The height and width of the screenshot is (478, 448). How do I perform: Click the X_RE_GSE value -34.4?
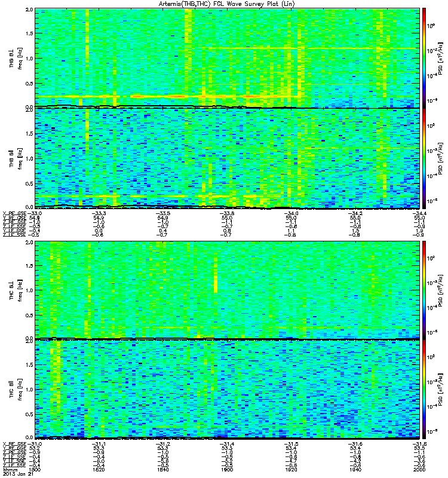419,213
